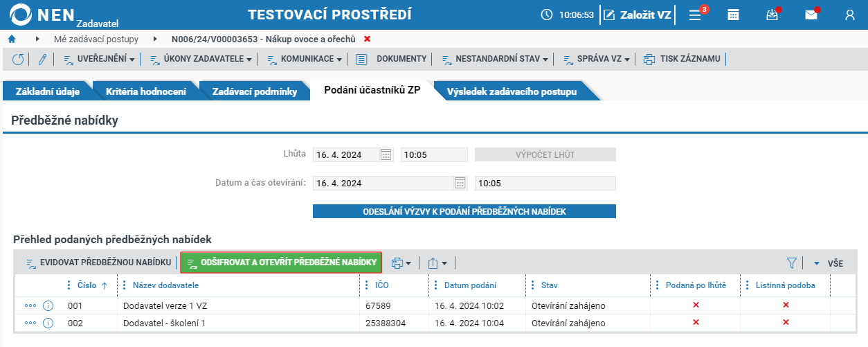Image resolution: width=868 pixels, height=347 pixels.
Task: Switch to the Kritéria hodnocení tab
Action: click(x=145, y=91)
